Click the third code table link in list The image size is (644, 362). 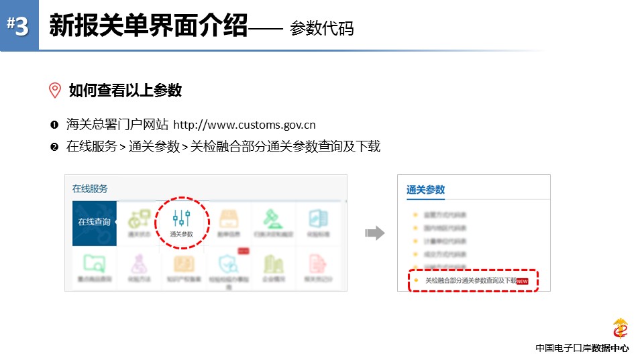[x=445, y=241]
